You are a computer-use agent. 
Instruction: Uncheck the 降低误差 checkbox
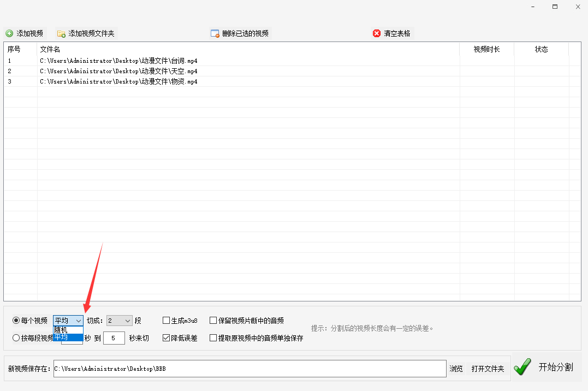click(x=167, y=338)
